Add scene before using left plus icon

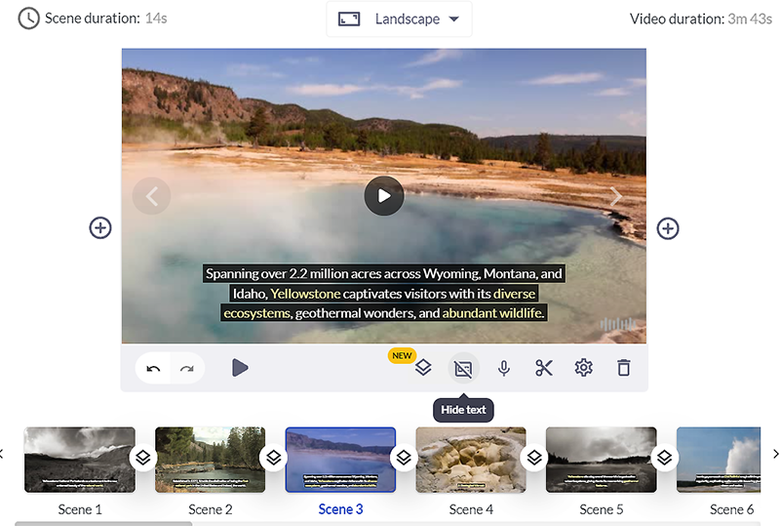point(100,228)
